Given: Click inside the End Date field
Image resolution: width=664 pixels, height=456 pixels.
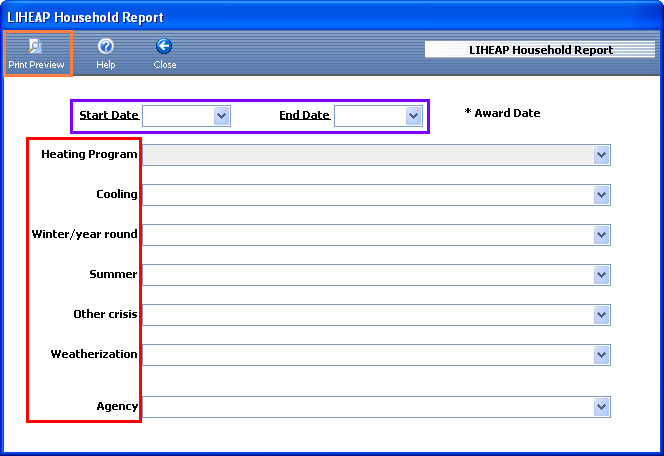Looking at the screenshot, I should [370, 116].
